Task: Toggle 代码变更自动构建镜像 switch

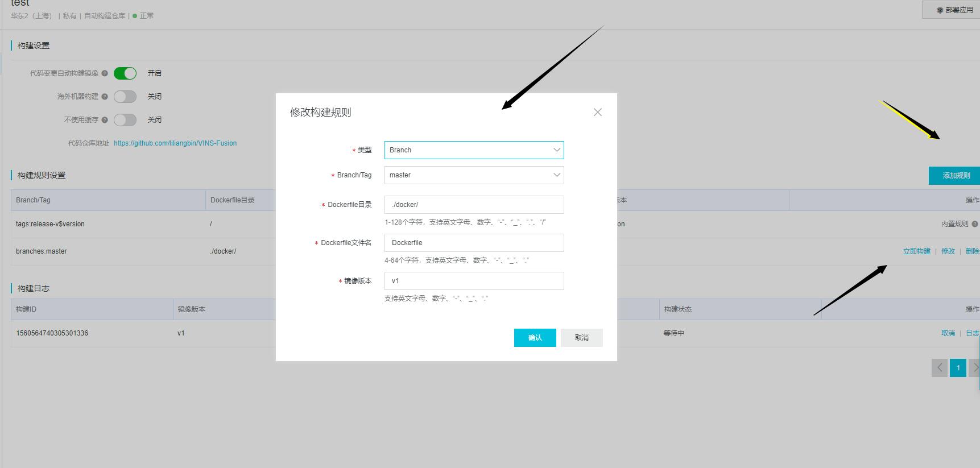Action: click(x=125, y=73)
